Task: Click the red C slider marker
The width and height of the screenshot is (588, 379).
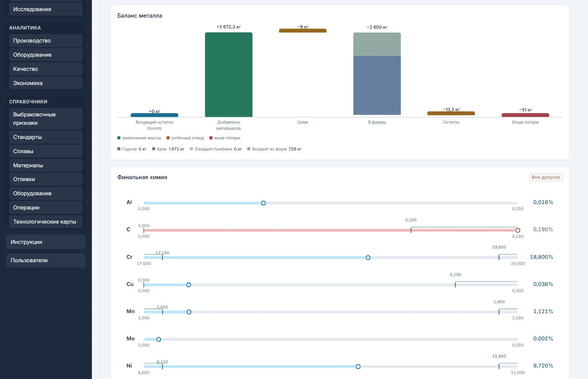Action: (518, 230)
